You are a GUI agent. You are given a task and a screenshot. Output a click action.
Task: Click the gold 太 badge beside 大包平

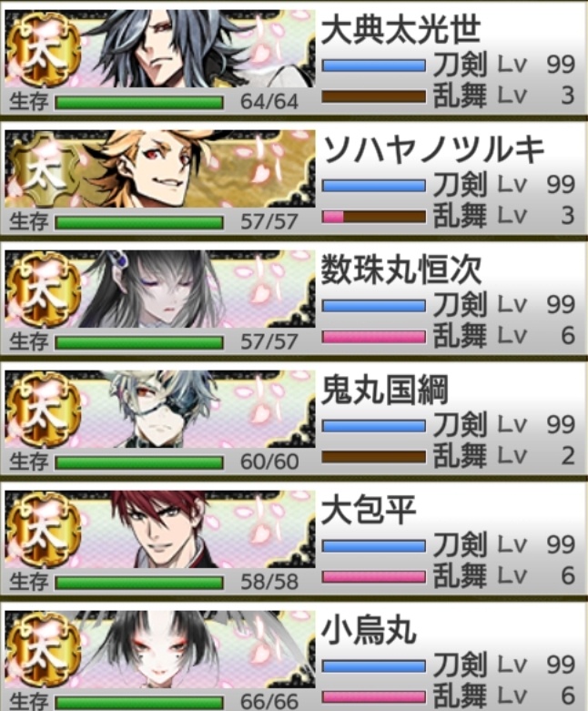(x=44, y=530)
